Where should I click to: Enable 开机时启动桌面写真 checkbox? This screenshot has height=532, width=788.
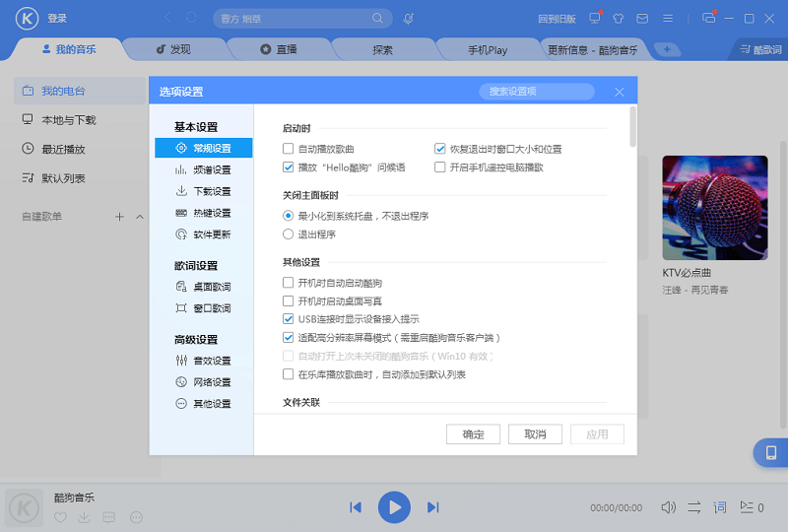(288, 300)
